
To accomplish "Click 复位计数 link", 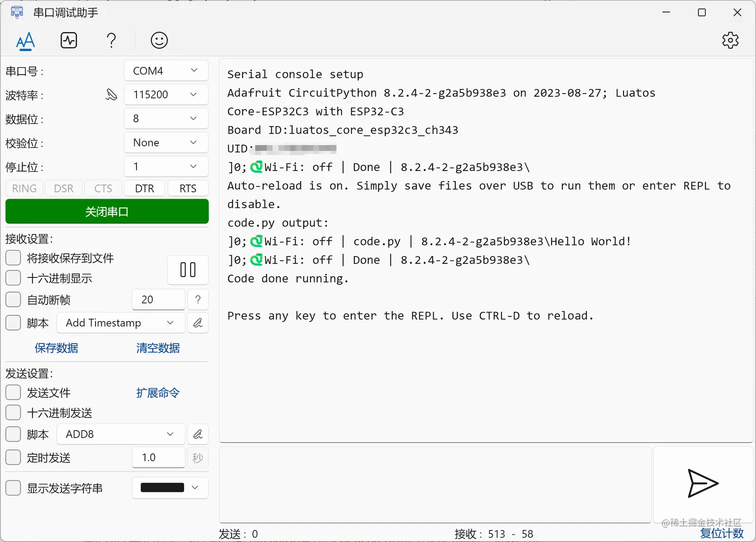I will (722, 533).
